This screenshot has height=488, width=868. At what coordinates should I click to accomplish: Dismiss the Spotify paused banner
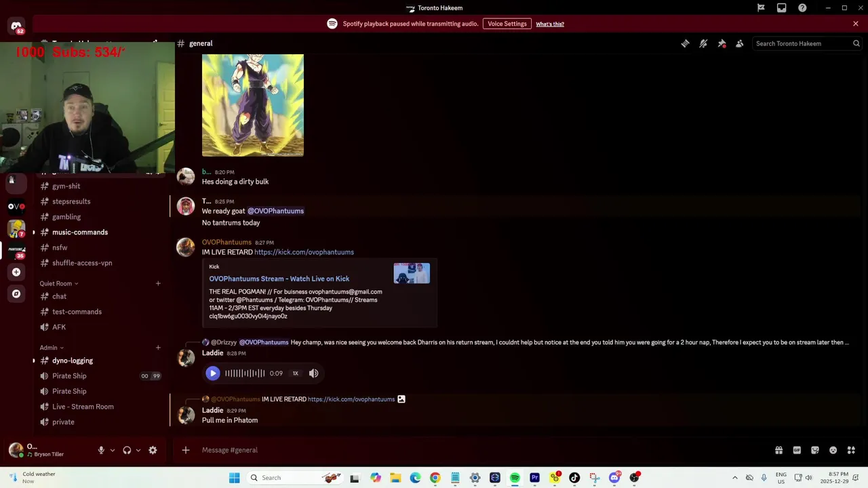point(856,24)
